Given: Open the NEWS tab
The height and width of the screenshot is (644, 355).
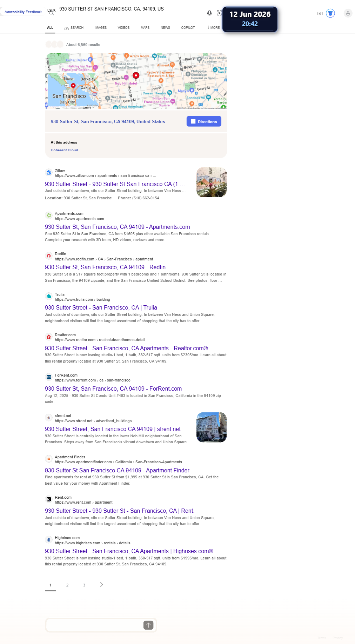Looking at the screenshot, I should 165,28.
